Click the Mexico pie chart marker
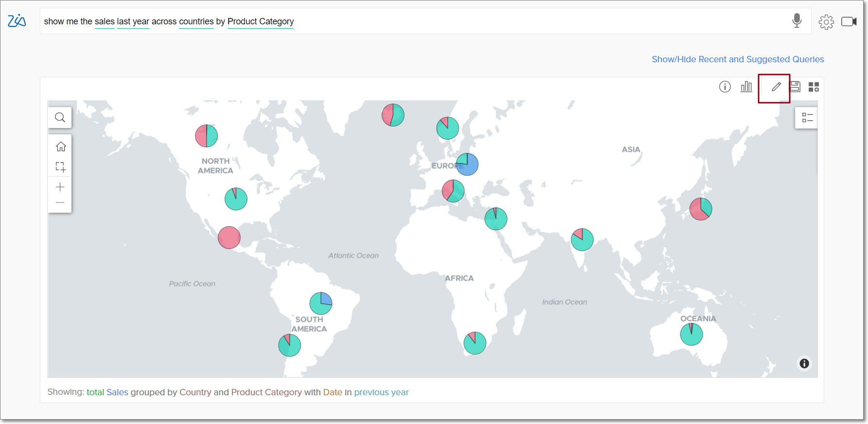This screenshot has height=424, width=868. click(229, 238)
